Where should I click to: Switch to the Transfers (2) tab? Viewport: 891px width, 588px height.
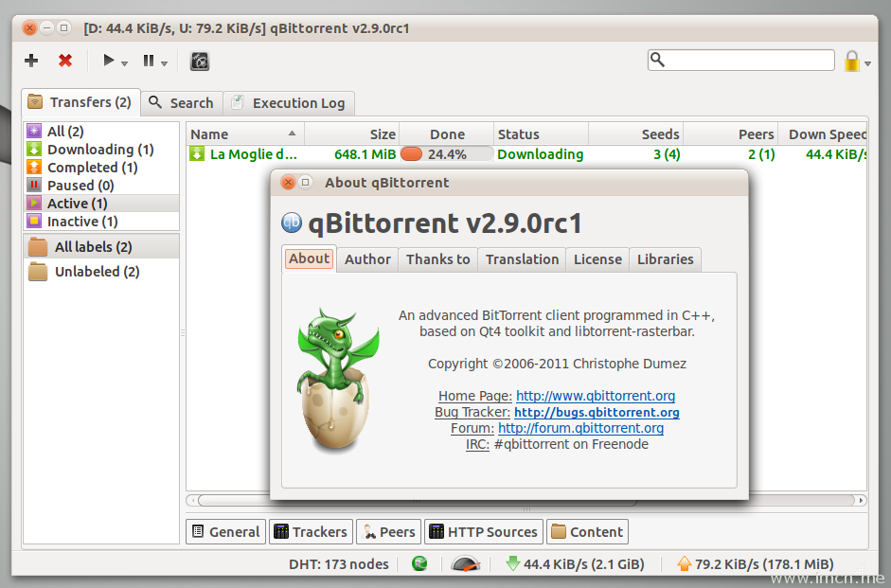(x=80, y=102)
